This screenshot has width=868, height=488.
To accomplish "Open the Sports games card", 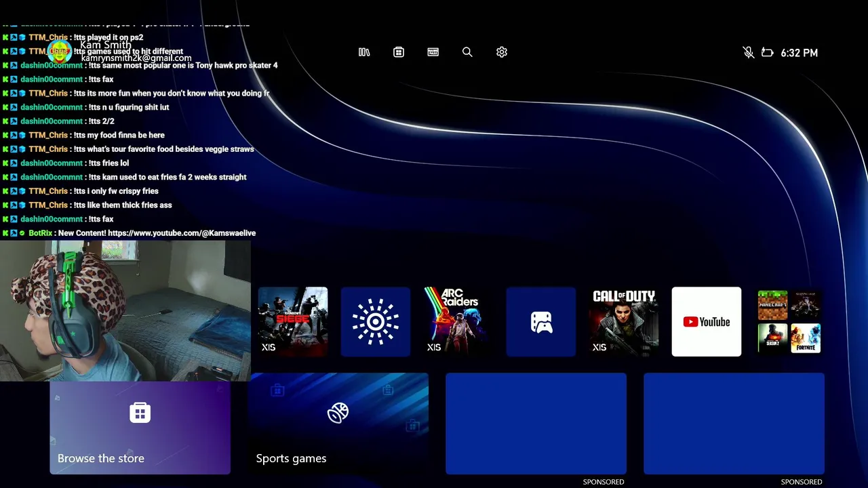I will pos(338,424).
